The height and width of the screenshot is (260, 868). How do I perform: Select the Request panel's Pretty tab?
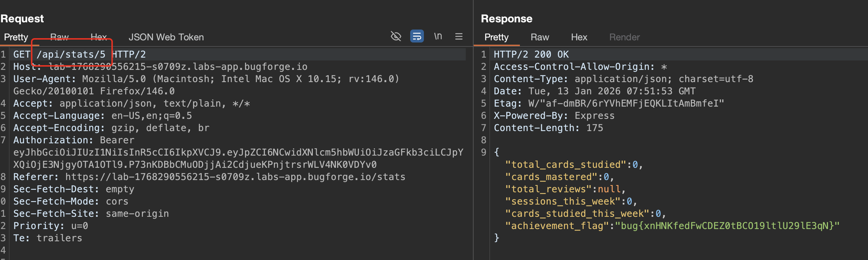click(x=16, y=37)
